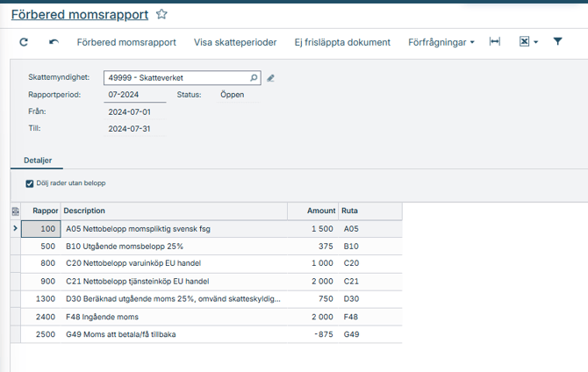
Task: Expand the Förfrågningar dropdown menu
Action: click(441, 42)
